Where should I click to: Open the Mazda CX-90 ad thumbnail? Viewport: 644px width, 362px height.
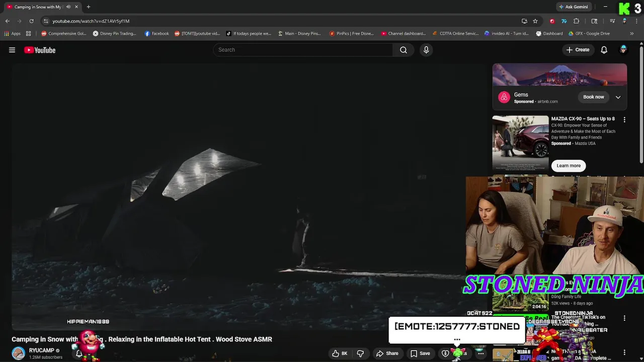(x=520, y=143)
